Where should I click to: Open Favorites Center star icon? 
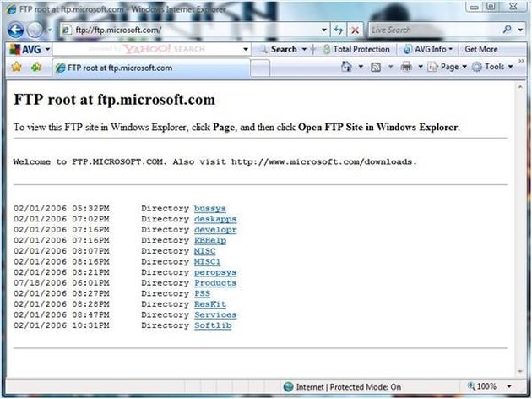[x=16, y=67]
